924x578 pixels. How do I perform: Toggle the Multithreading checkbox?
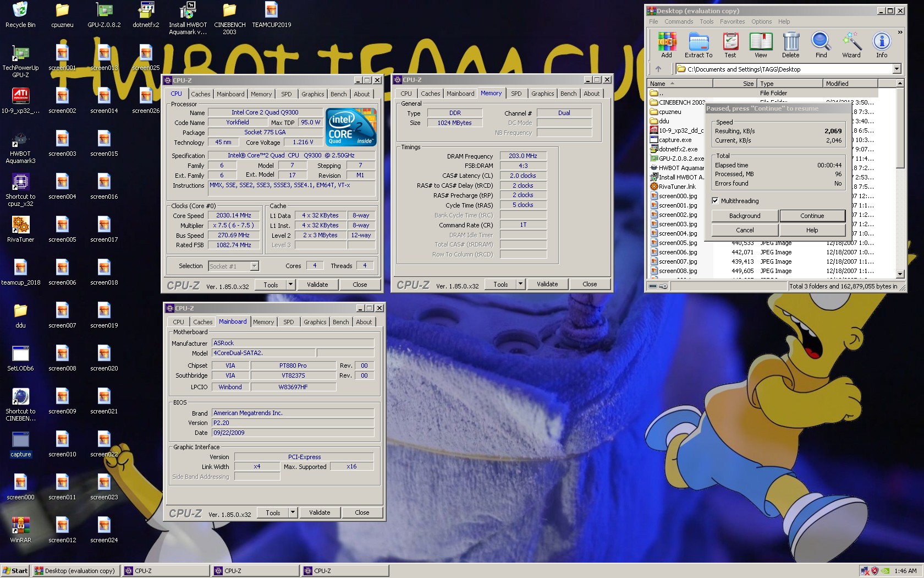[715, 201]
